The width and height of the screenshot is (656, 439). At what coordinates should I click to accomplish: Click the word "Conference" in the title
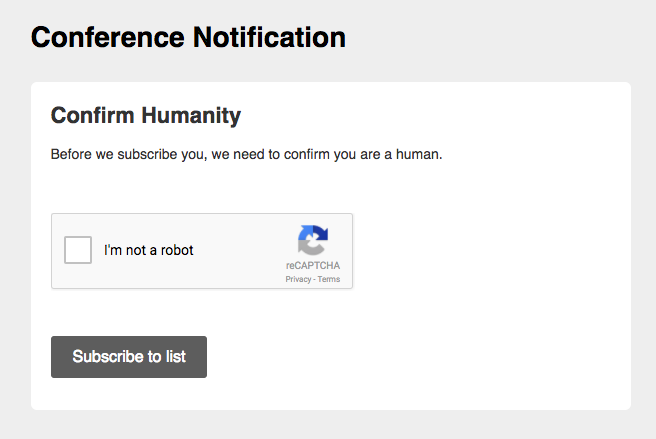pyautogui.click(x=108, y=37)
